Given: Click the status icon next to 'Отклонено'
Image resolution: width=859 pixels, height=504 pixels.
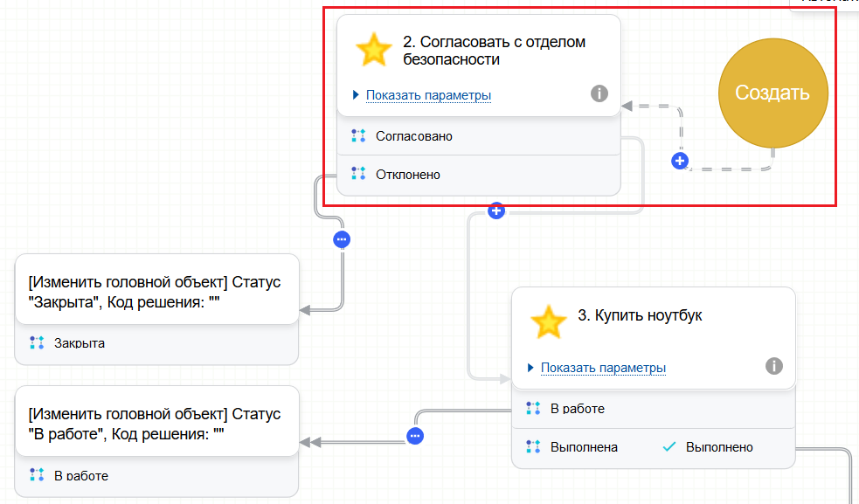Looking at the screenshot, I should pyautogui.click(x=357, y=174).
